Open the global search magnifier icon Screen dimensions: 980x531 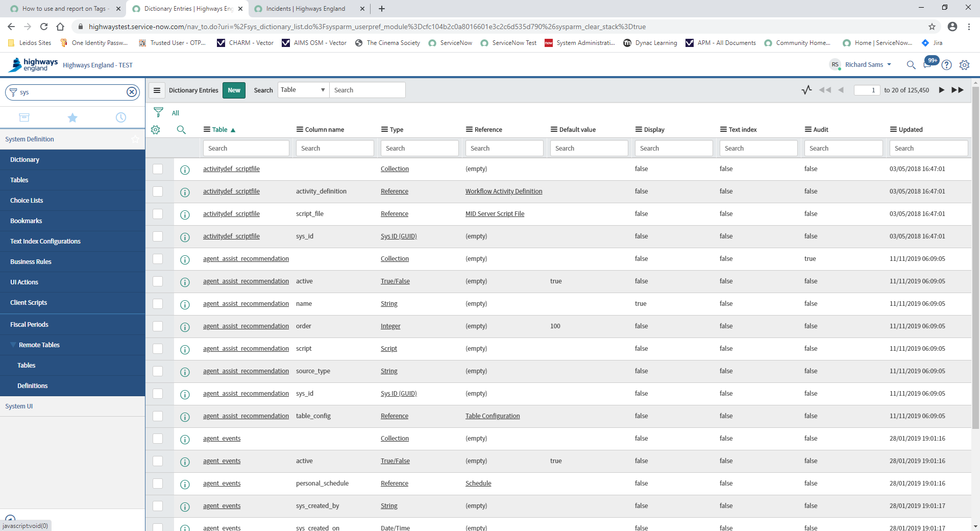(911, 65)
